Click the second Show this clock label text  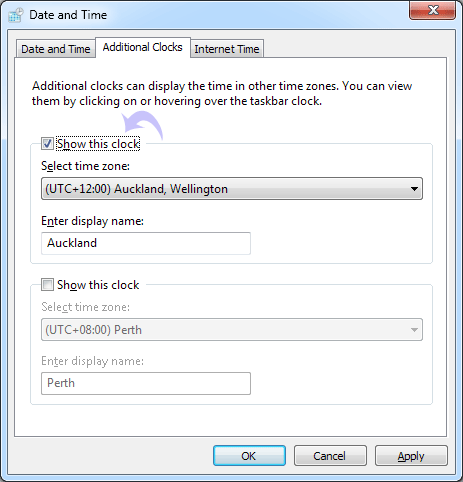point(98,285)
